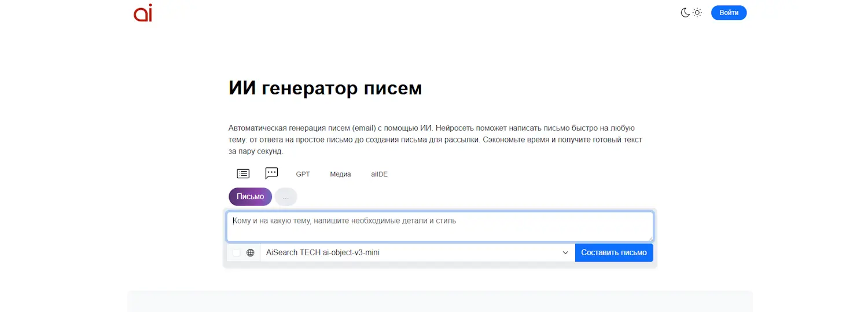868x312 pixels.
Task: Click the chevron arrow of model selector
Action: pyautogui.click(x=565, y=253)
